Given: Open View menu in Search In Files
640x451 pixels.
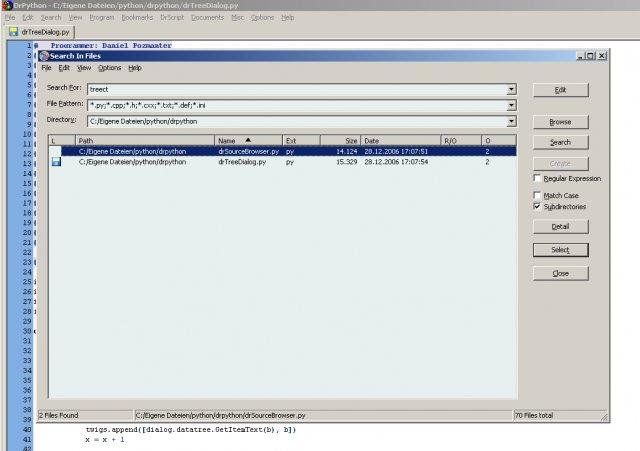Looking at the screenshot, I should pos(84,68).
